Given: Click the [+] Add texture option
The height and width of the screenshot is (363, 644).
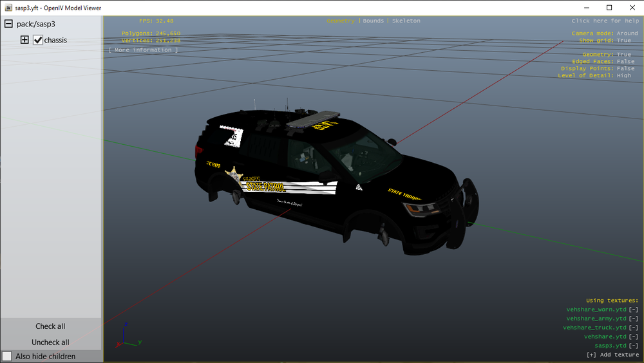Looking at the screenshot, I should coord(612,355).
